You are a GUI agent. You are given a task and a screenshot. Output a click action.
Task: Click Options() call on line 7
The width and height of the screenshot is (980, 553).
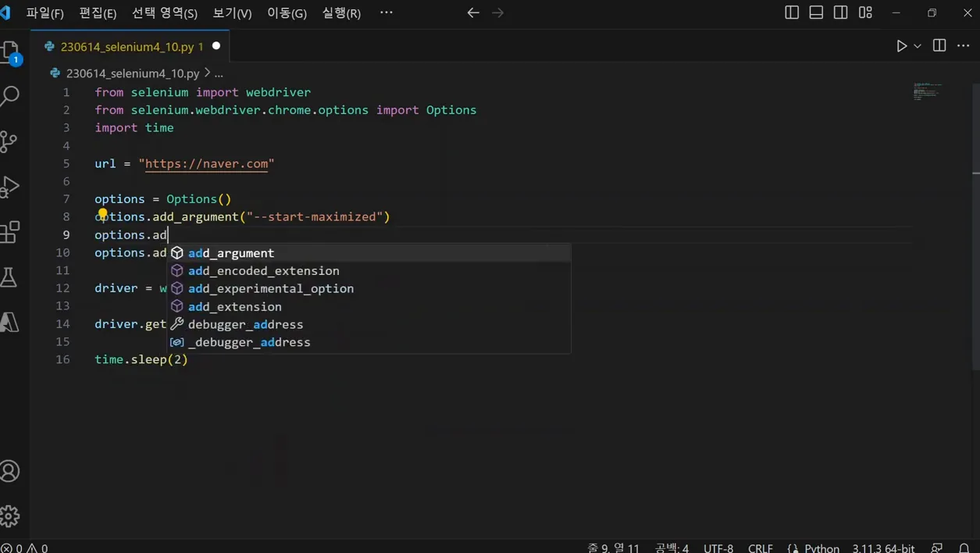(x=199, y=199)
